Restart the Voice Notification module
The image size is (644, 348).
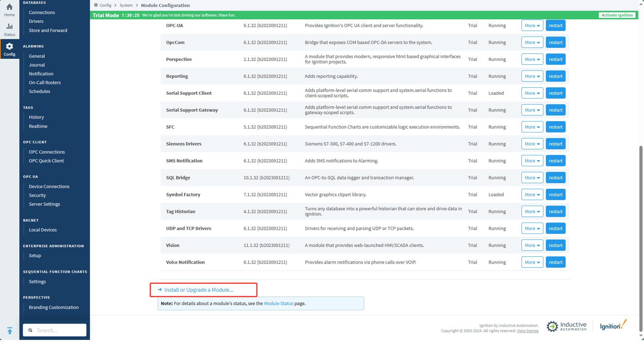[555, 263]
